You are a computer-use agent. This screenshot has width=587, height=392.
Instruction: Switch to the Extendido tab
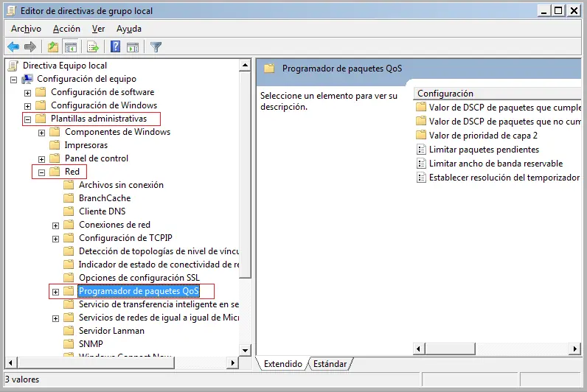pyautogui.click(x=282, y=364)
